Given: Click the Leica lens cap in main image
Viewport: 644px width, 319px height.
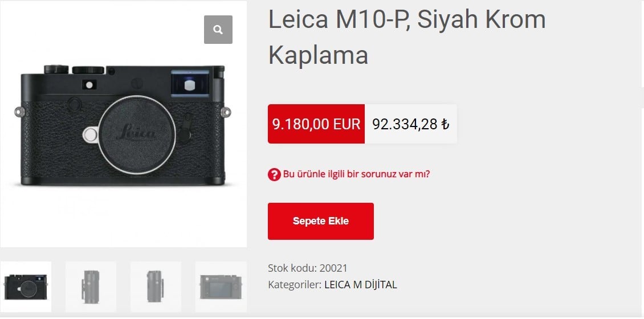Looking at the screenshot, I should [x=137, y=134].
